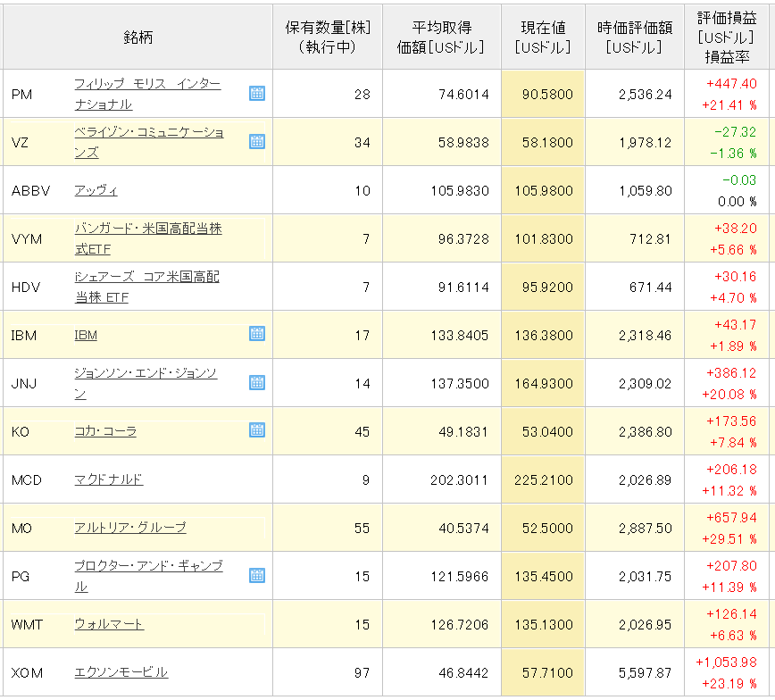
Task: Select the 時価評価額 column header
Action: (x=635, y=37)
